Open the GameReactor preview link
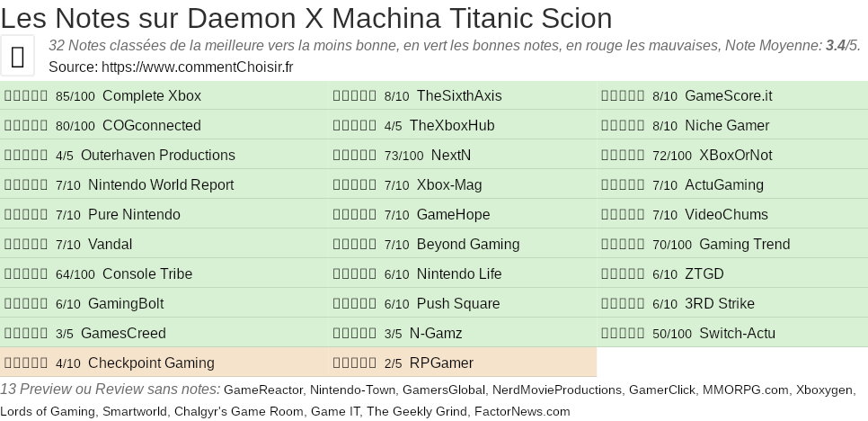Image resolution: width=868 pixels, height=421 pixels. [x=263, y=390]
